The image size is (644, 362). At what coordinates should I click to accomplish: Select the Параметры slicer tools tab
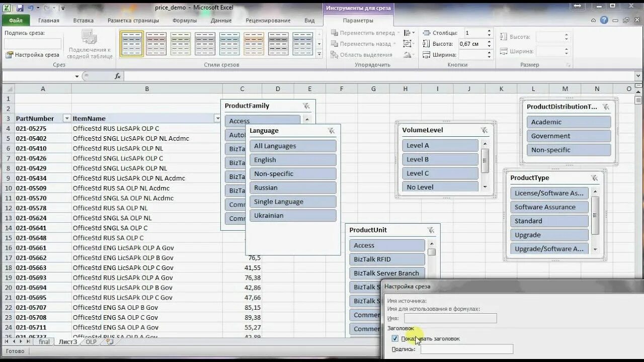pyautogui.click(x=358, y=21)
